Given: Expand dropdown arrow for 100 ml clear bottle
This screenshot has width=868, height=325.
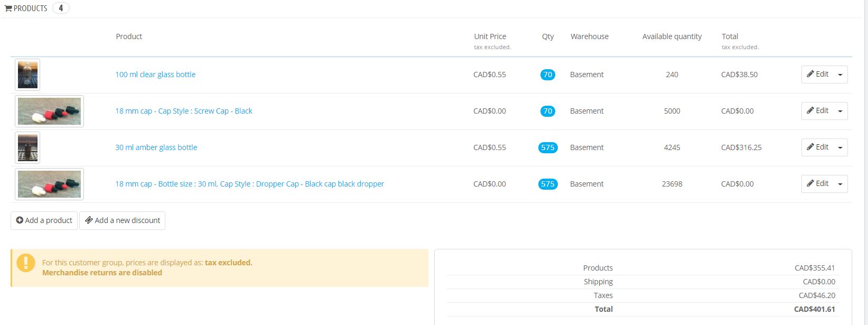Looking at the screenshot, I should pyautogui.click(x=840, y=75).
